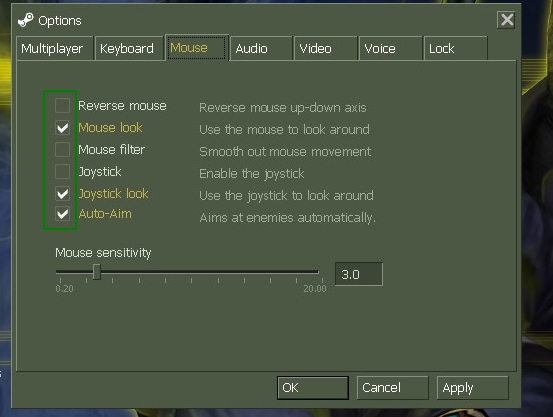The width and height of the screenshot is (553, 417).
Task: Click the Cancel button
Action: point(393,388)
